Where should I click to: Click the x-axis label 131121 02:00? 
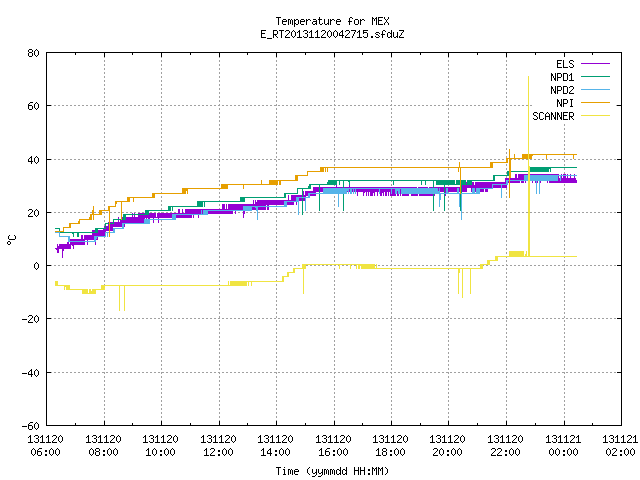tap(620, 446)
